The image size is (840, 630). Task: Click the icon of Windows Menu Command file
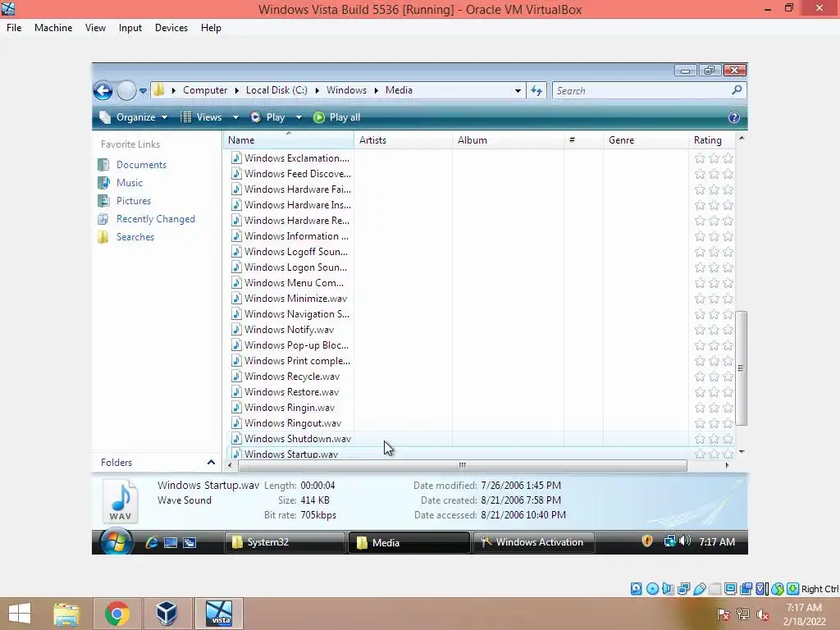pos(236,283)
